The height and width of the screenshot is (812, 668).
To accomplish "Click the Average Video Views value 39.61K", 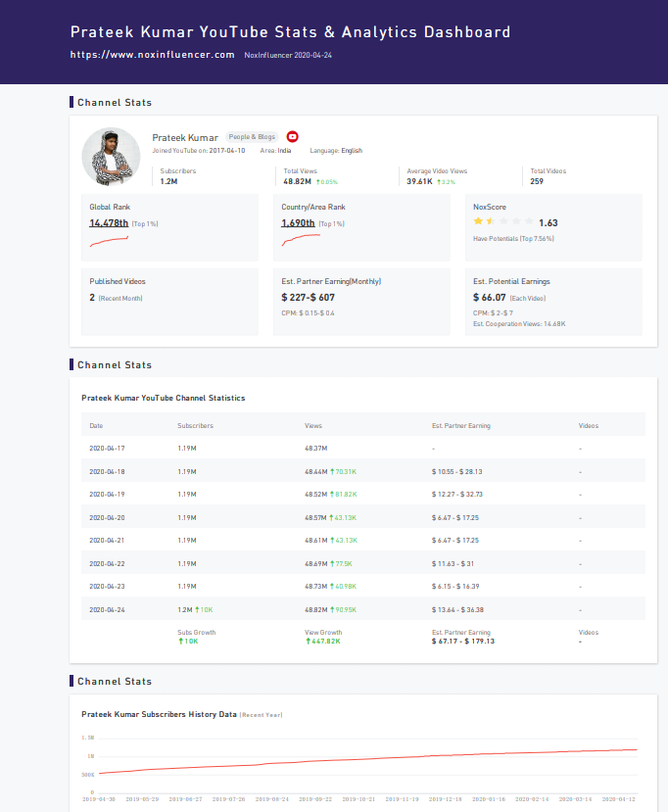I will [419, 182].
